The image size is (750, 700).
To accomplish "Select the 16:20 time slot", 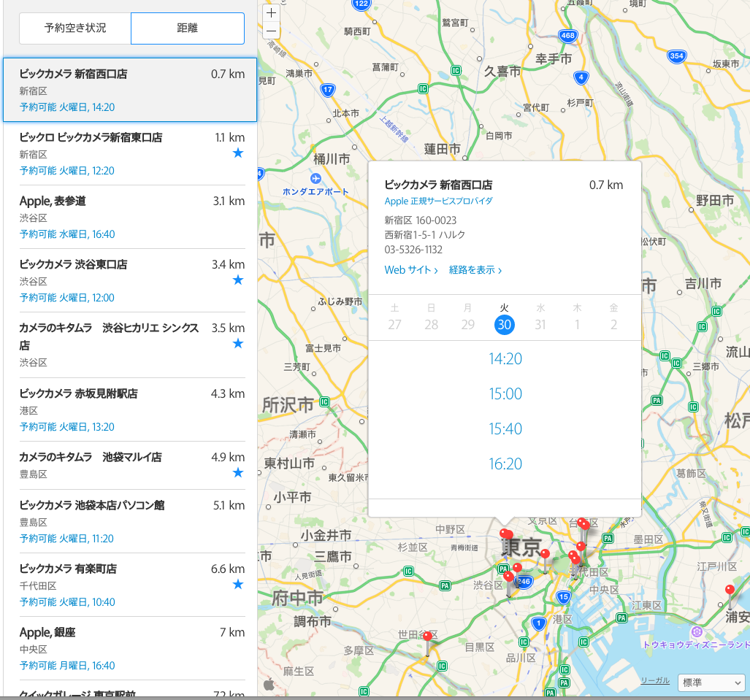I will [x=505, y=464].
